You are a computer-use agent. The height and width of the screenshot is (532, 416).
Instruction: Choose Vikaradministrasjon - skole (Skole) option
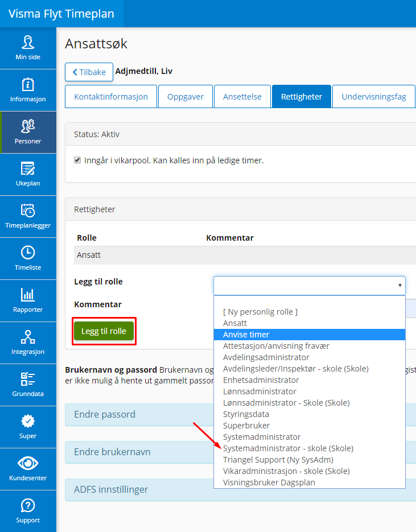310,471
